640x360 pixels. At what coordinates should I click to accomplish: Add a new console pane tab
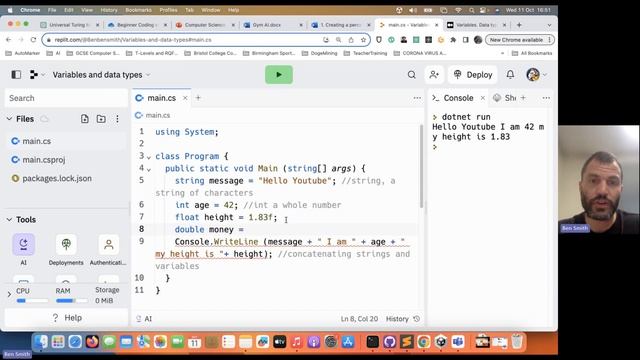click(x=523, y=98)
